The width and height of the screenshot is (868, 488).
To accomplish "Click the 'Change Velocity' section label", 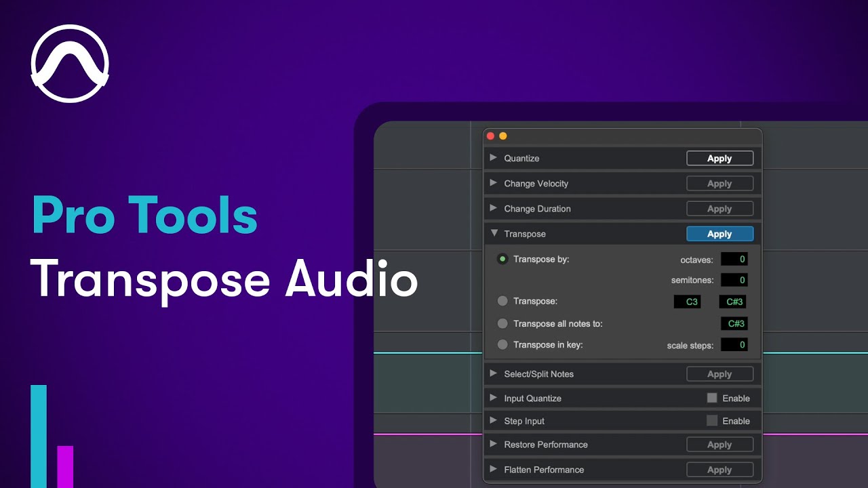I will [536, 183].
